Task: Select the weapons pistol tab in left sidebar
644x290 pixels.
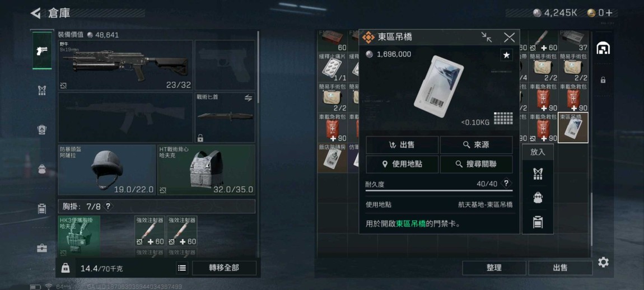Action: tap(42, 51)
